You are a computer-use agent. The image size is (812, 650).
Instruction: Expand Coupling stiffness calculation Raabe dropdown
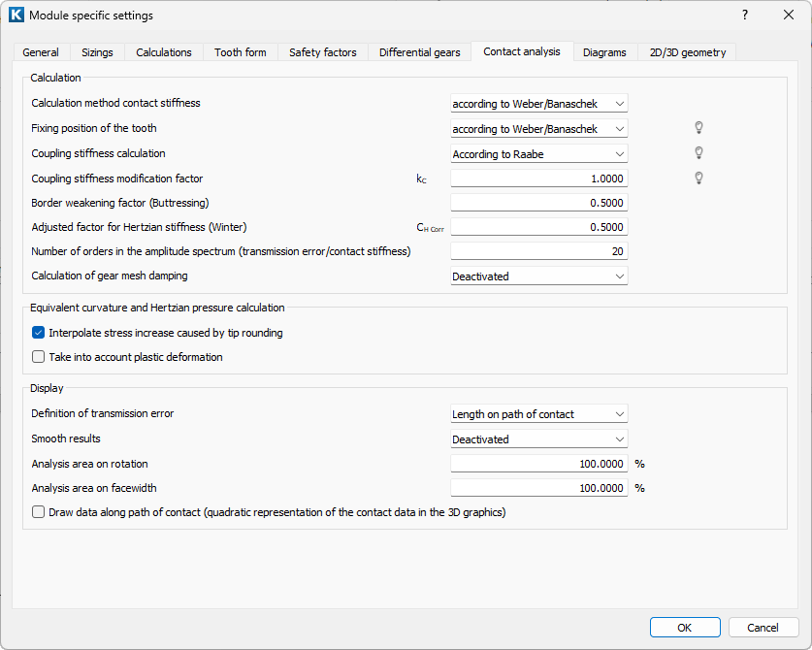(538, 154)
